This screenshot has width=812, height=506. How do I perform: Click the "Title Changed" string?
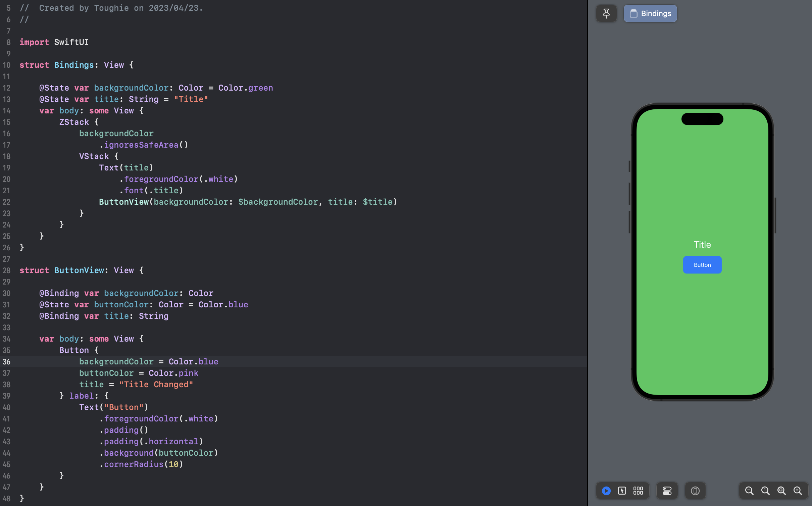point(156,385)
